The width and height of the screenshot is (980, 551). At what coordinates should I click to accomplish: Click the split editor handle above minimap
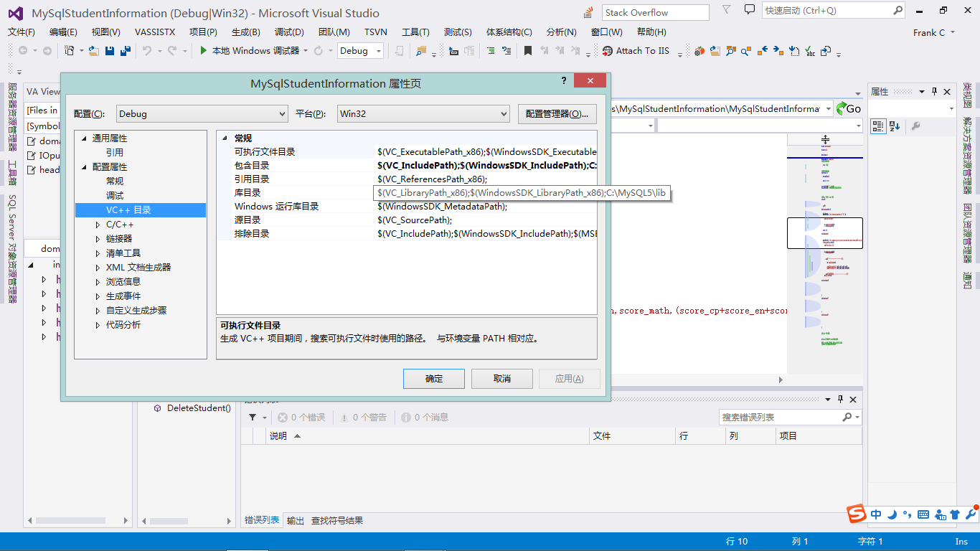pos(826,139)
